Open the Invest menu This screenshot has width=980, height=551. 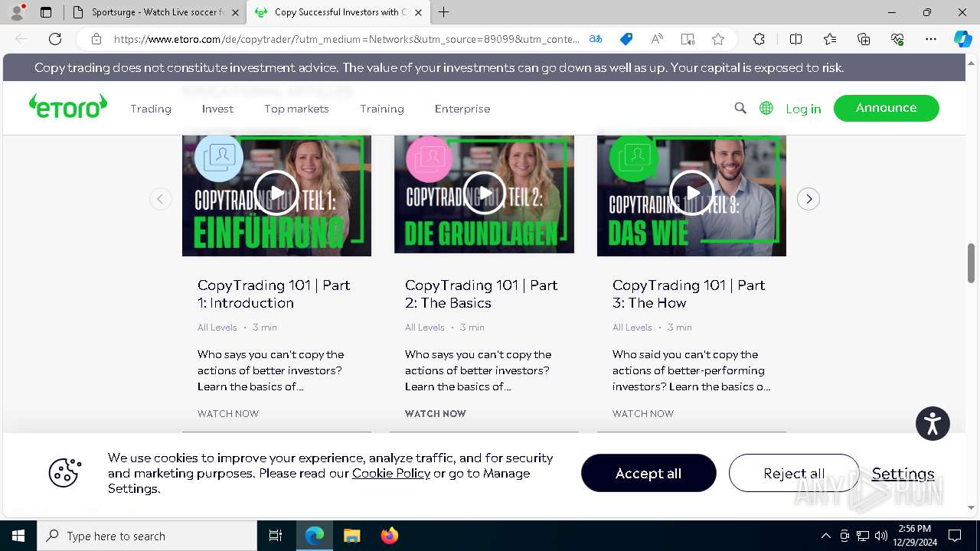[217, 109]
